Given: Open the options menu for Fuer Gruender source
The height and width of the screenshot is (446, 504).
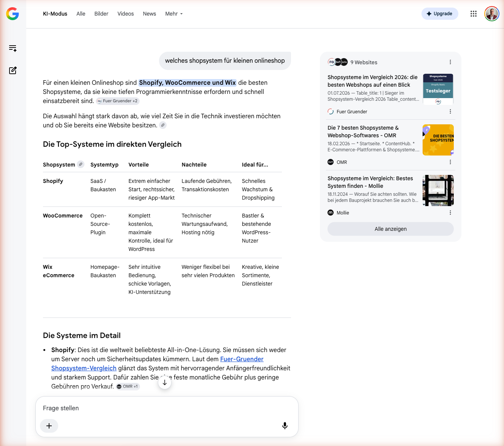Looking at the screenshot, I should (450, 111).
